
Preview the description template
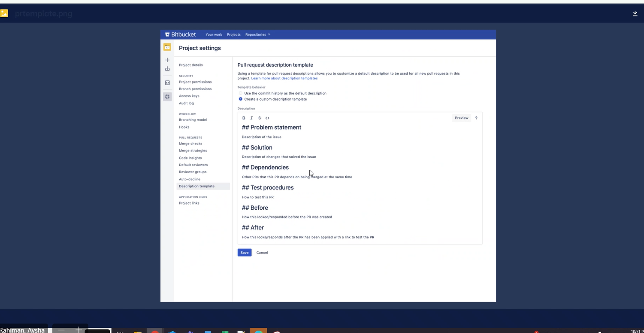pos(462,118)
